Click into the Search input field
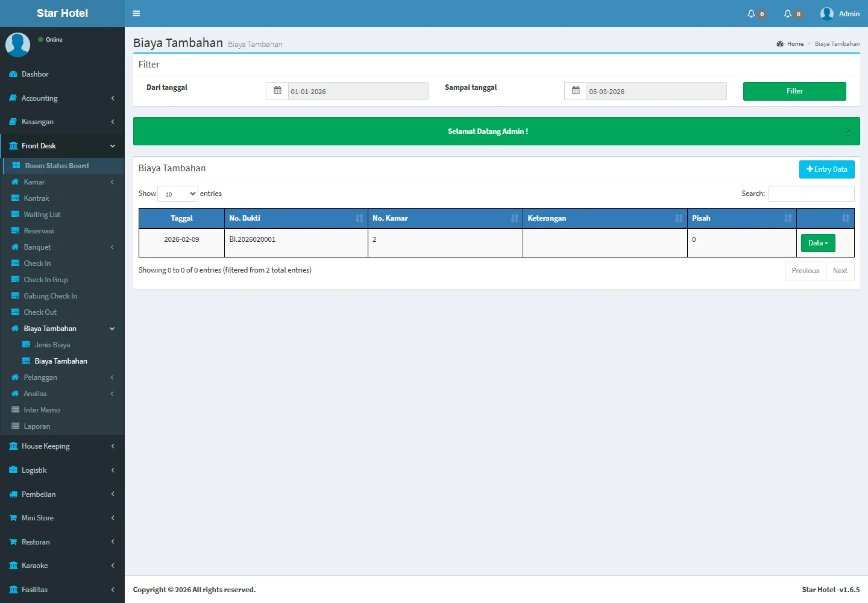 coord(811,194)
